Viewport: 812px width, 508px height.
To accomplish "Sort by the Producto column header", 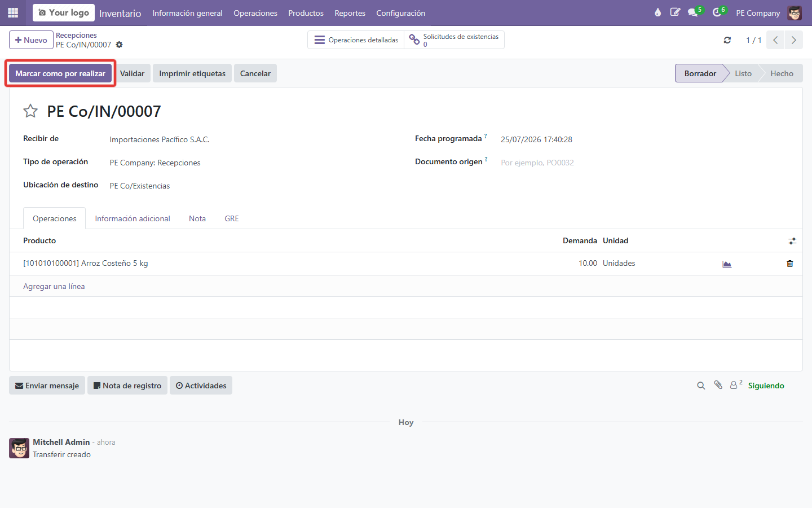I will (x=39, y=240).
